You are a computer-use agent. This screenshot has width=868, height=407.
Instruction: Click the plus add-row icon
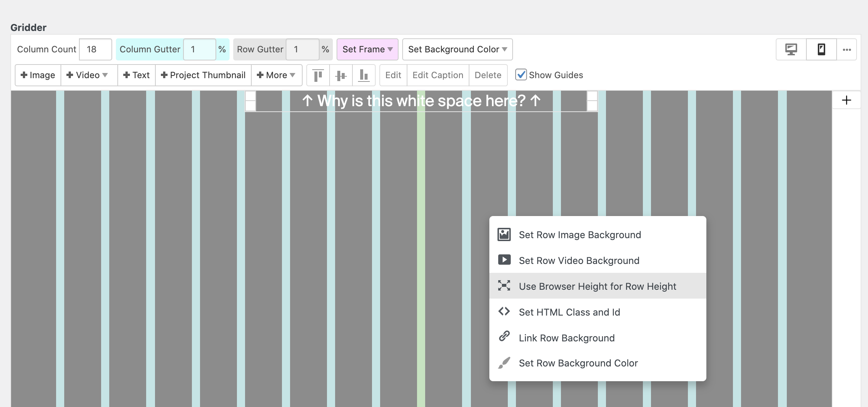pos(847,100)
